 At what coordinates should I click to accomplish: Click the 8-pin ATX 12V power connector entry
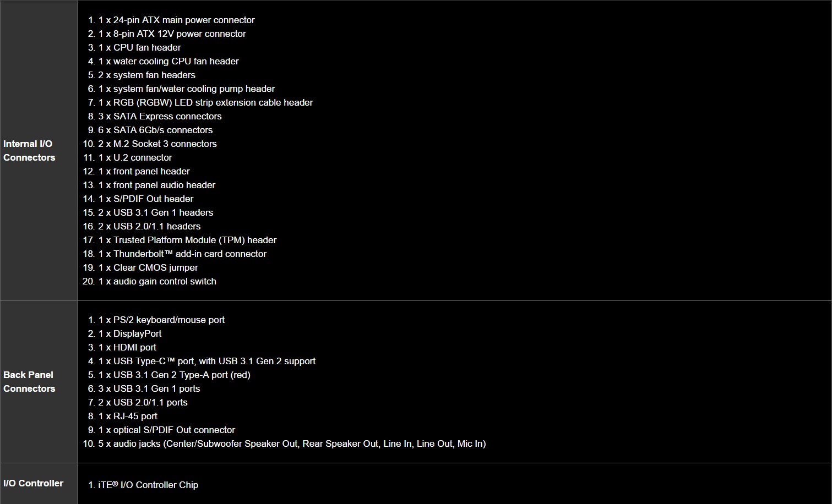(x=172, y=34)
